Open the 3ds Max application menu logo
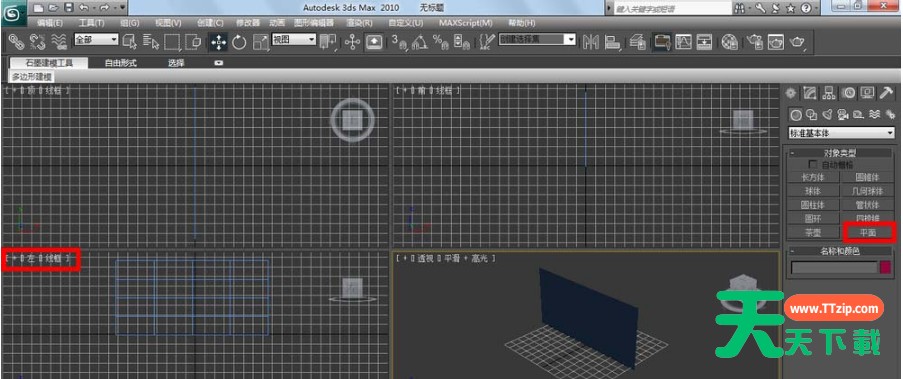This screenshot has height=379, width=903. (x=14, y=12)
